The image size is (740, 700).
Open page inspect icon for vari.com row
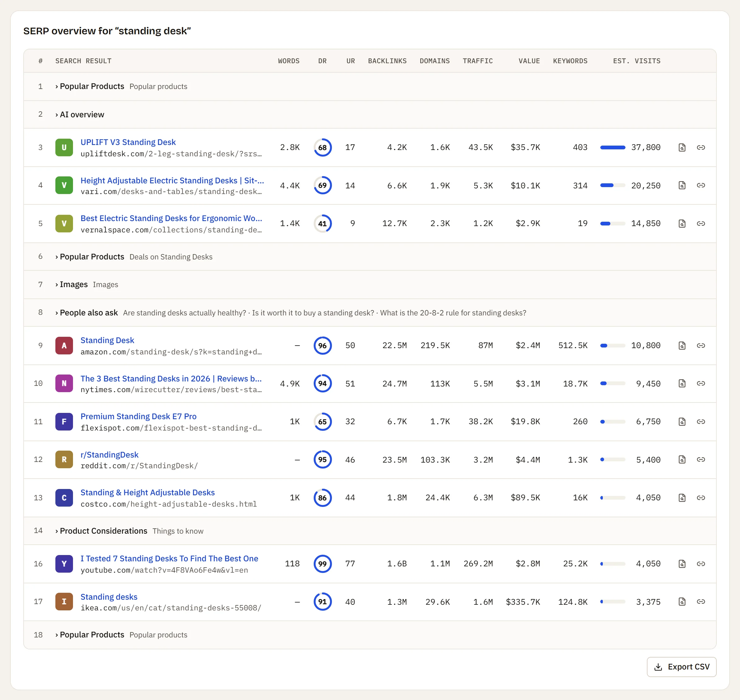click(682, 186)
